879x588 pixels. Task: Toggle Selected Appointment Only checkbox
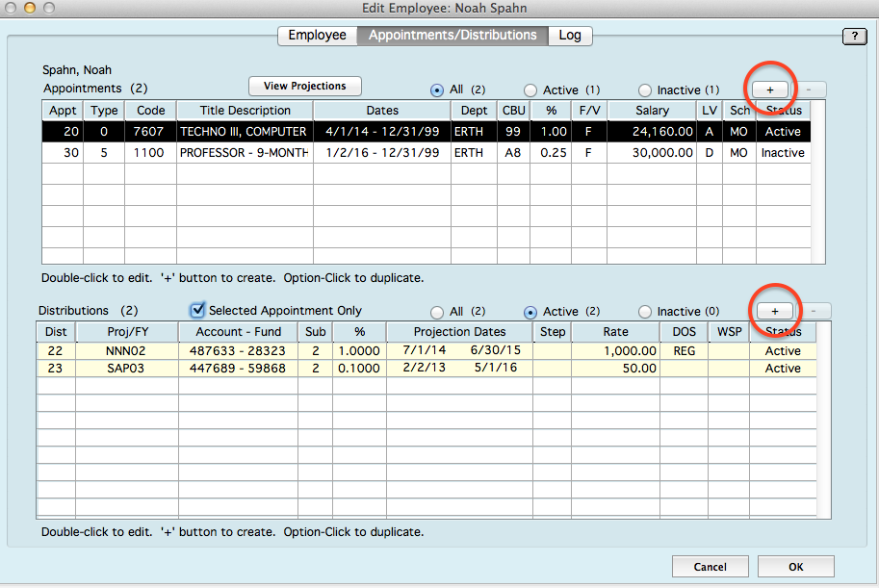coord(198,310)
